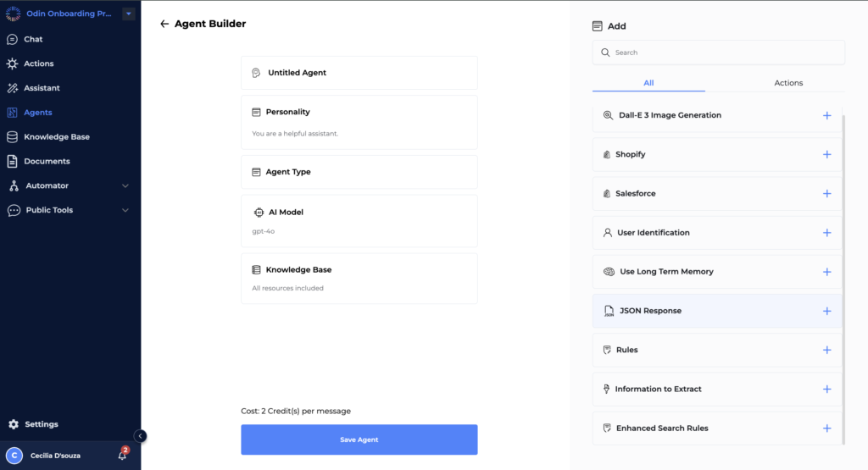
Task: Collapse the sidebar with the chevron button
Action: pyautogui.click(x=141, y=436)
